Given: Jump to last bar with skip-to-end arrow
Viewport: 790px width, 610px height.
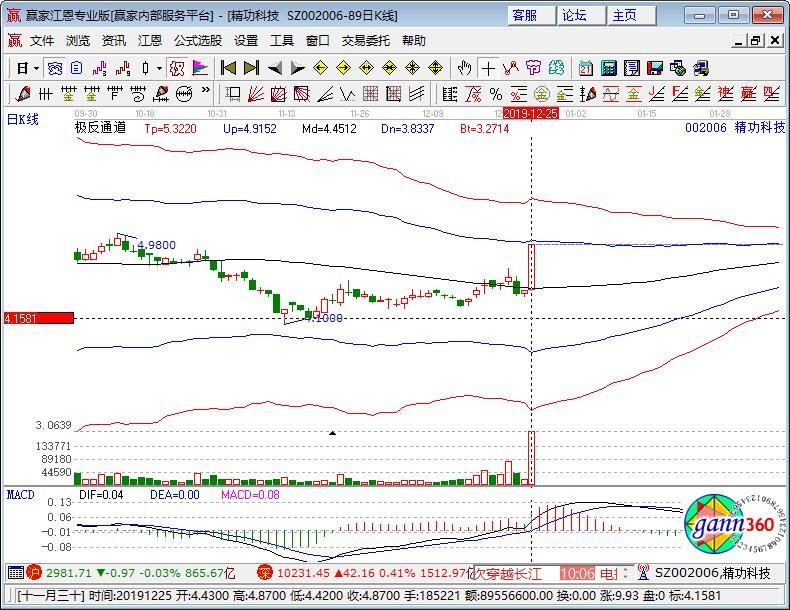Looking at the screenshot, I should click(x=251, y=68).
